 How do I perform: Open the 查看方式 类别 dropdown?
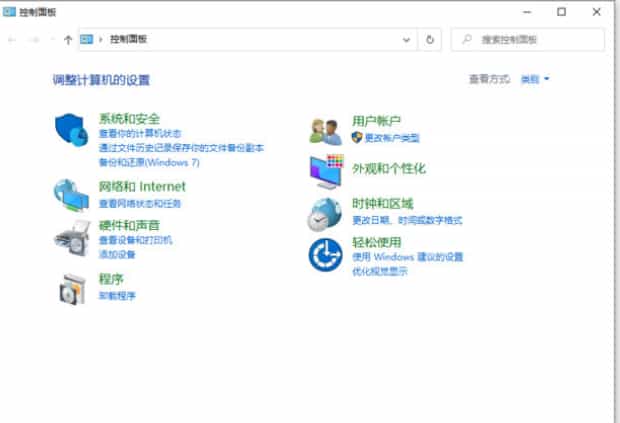click(535, 78)
